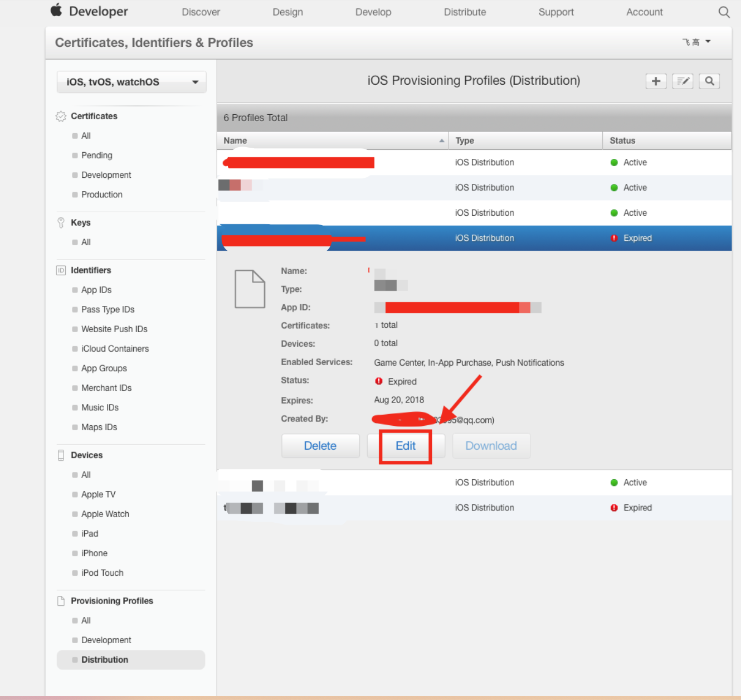Click the Devices section phone icon
The height and width of the screenshot is (700, 741).
61,455
